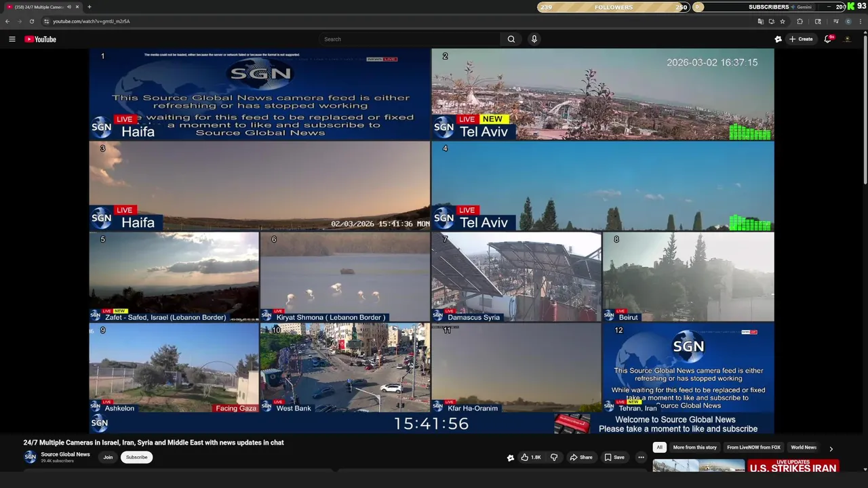Open the translate page icon

[761, 21]
